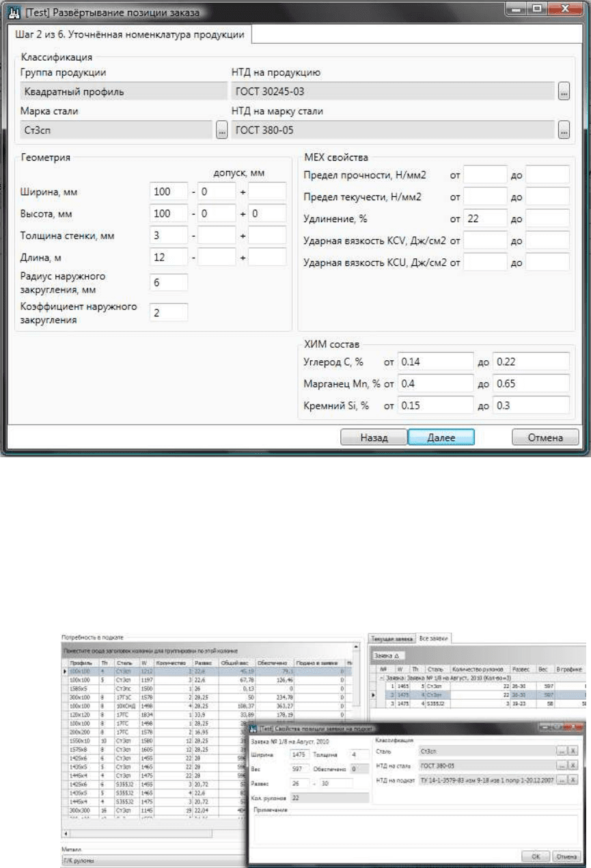Image resolution: width=591 pixels, height=868 pixels.
Task: Focus the Ударная вязкость KCU 'от' field
Action: pyautogui.click(x=485, y=262)
